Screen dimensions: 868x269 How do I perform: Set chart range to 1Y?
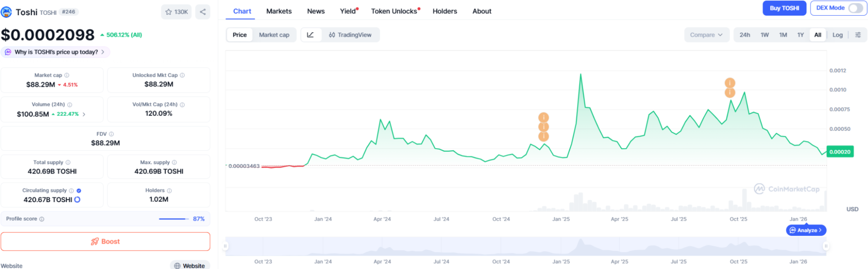[800, 35]
